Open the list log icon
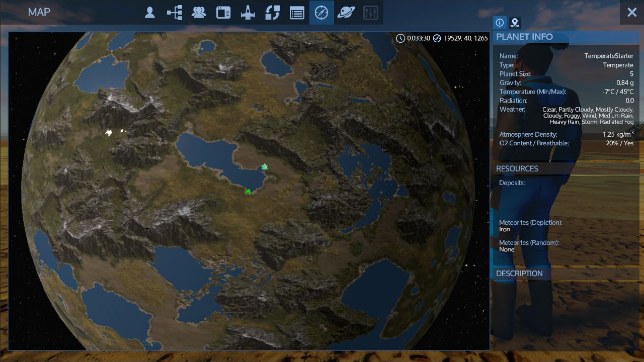The image size is (644, 362). (x=297, y=13)
